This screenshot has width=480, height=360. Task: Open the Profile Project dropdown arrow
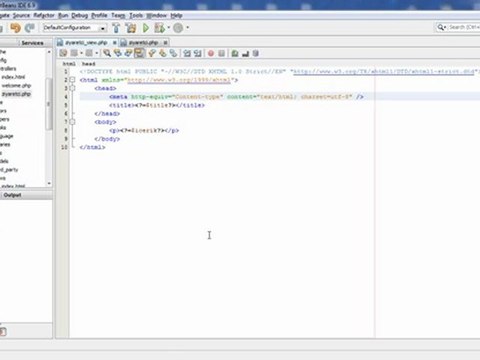(x=188, y=28)
